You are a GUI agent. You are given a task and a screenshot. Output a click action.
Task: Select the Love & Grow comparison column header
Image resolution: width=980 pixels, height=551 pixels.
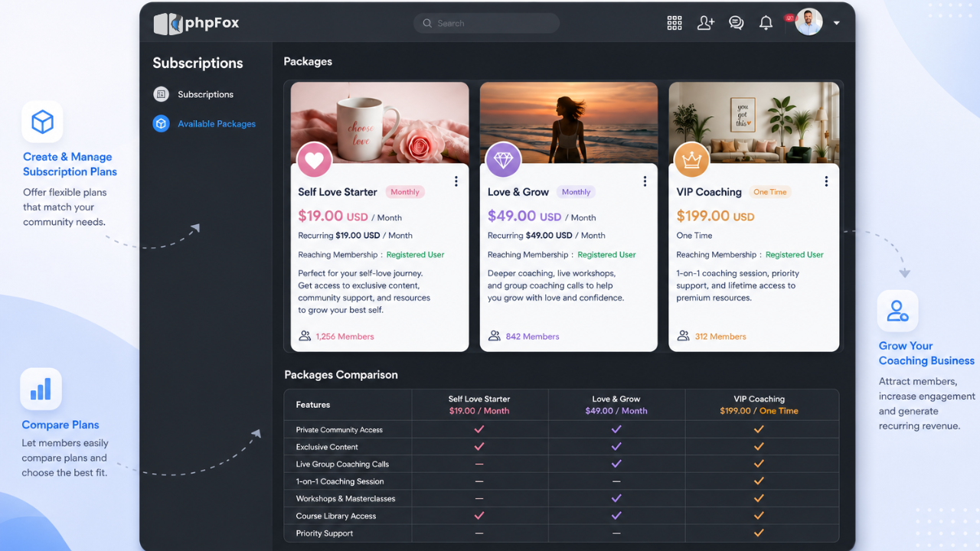click(x=616, y=405)
